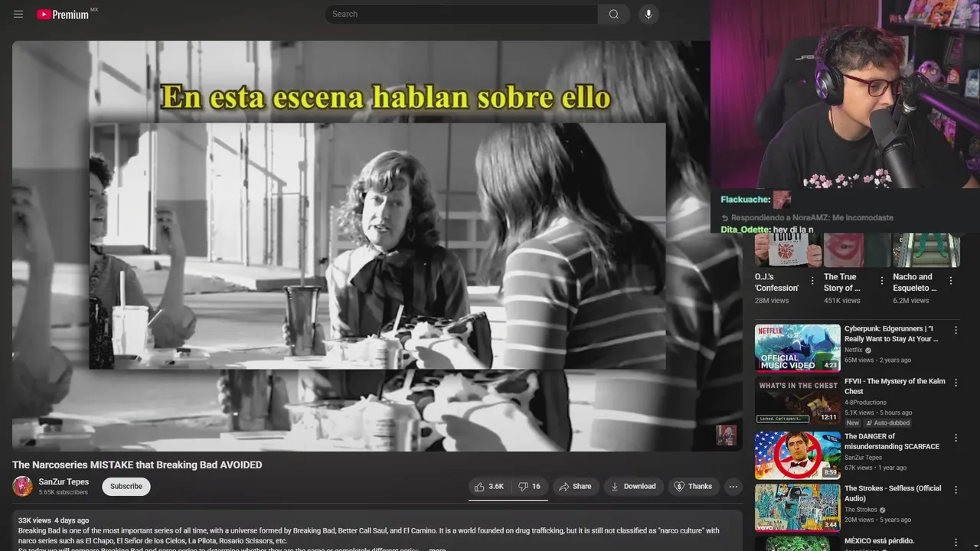Open options menu for The Strokes video
Viewport: 980px width, 551px height.
pyautogui.click(x=955, y=491)
